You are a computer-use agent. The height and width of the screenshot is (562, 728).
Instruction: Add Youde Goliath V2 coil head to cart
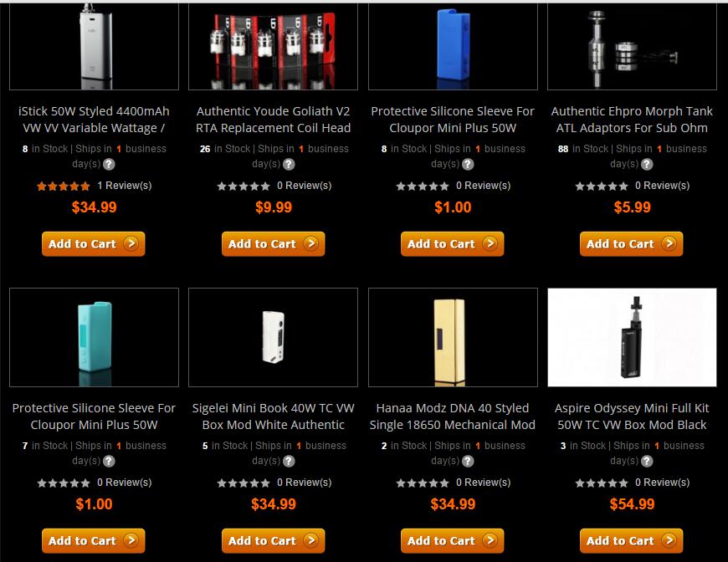point(273,244)
